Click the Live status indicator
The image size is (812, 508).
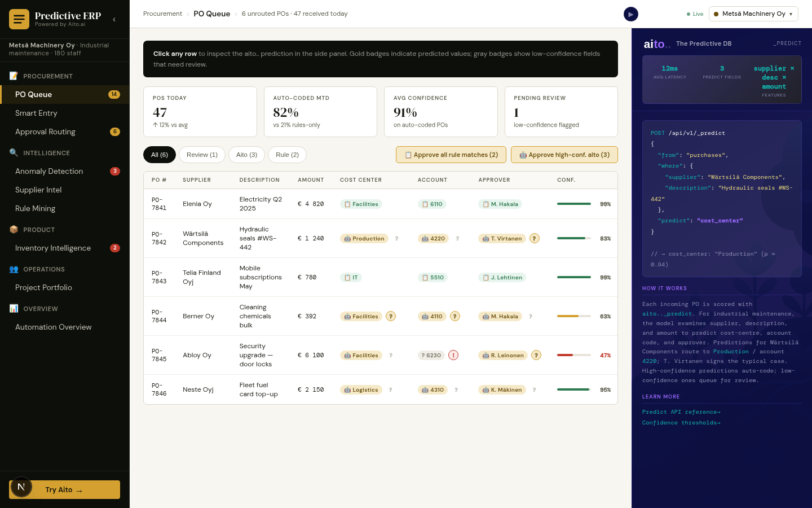click(x=695, y=14)
